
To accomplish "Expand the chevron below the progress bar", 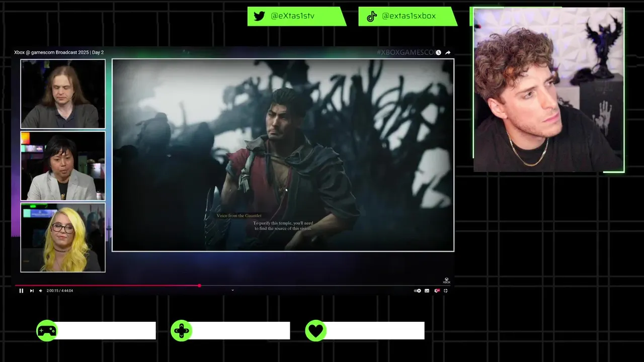I will [x=232, y=290].
